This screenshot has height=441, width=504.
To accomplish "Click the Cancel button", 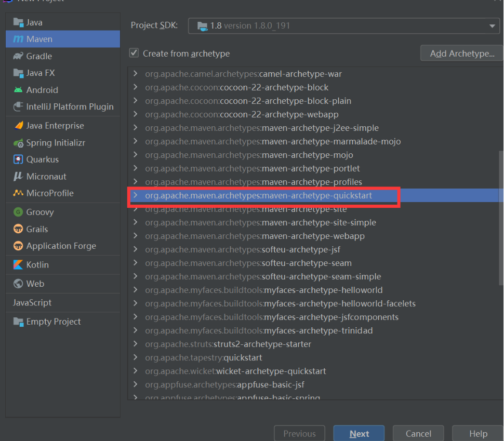I will tap(418, 433).
